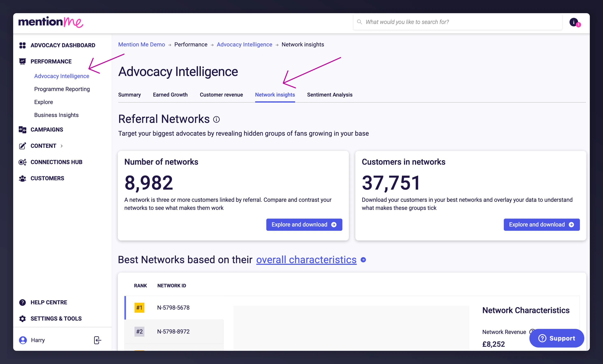Click the Content edit pencil icon
Viewport: 603px width, 364px height.
22,146
